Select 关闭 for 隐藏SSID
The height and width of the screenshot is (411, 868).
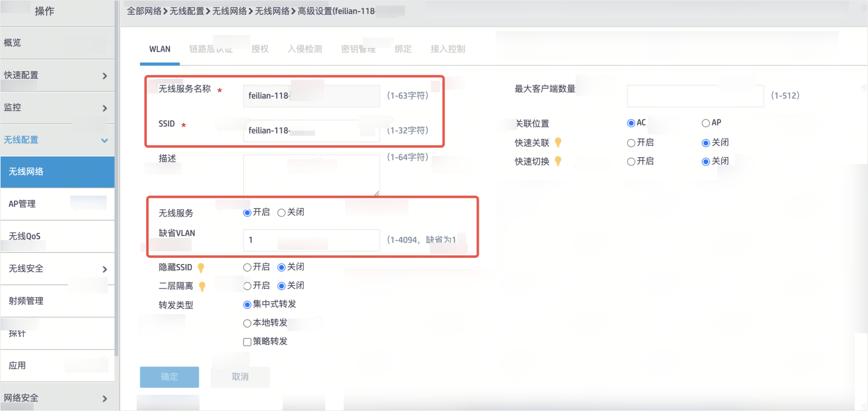(281, 267)
